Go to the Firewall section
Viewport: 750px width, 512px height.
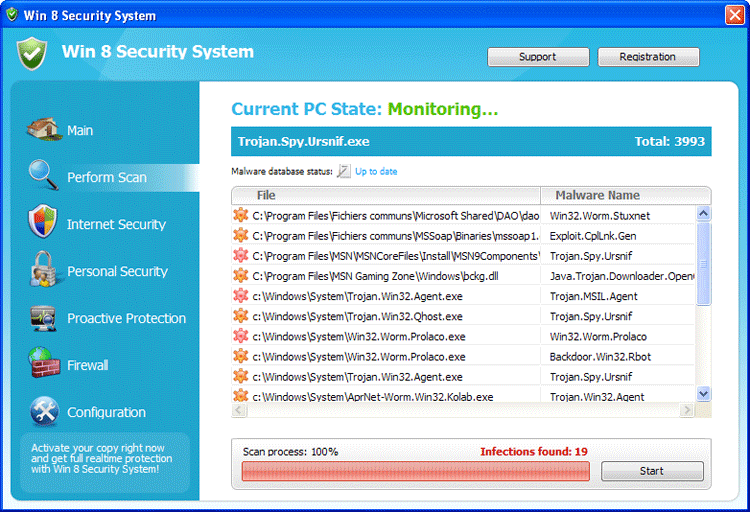pyautogui.click(x=87, y=365)
